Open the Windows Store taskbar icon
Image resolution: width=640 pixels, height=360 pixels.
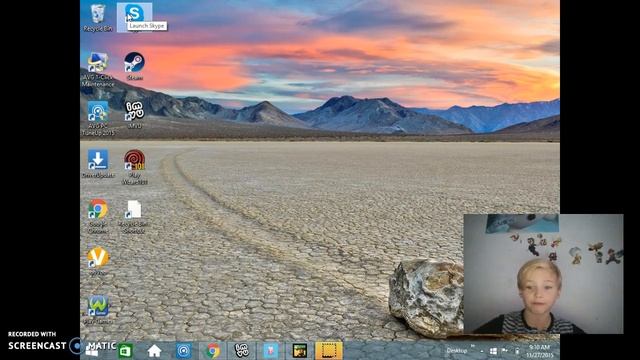(125, 351)
